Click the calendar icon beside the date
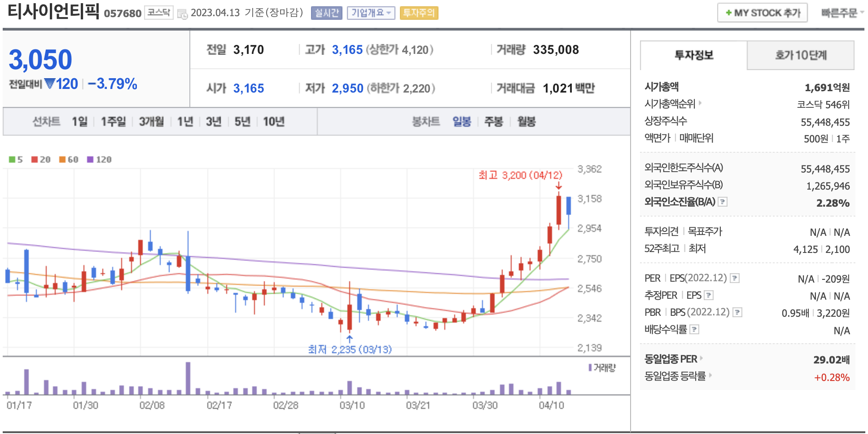This screenshot has height=434, width=868. click(182, 14)
